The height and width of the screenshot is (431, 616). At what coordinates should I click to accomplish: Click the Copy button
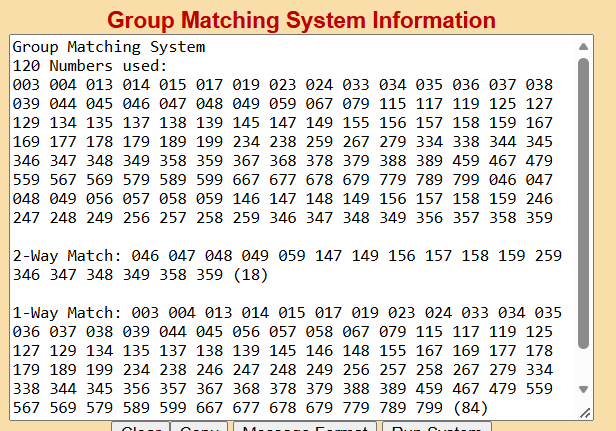(199, 427)
